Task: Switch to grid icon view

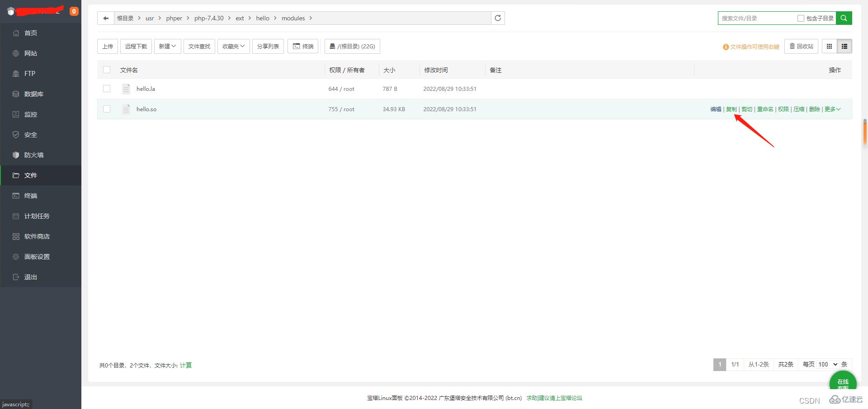Action: (x=829, y=46)
